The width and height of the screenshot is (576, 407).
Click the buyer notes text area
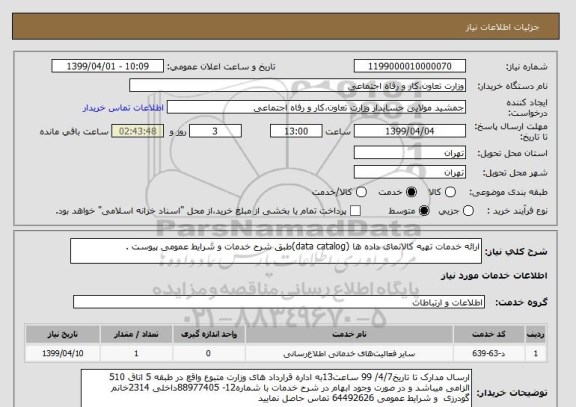click(x=276, y=389)
